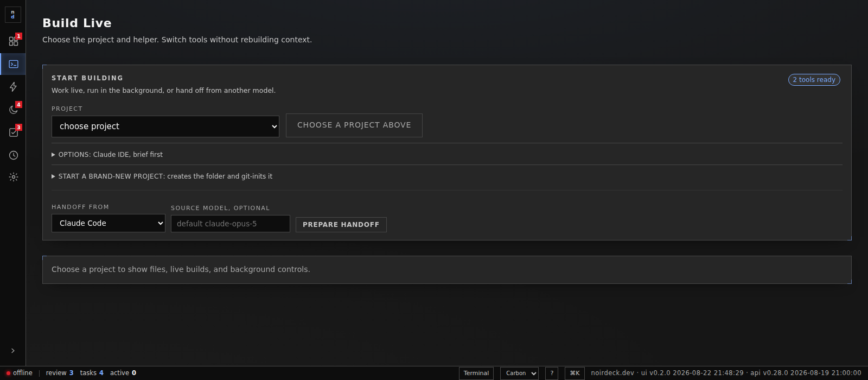The image size is (868, 380).
Task: Open the dashboard grid icon with badge 1
Action: tap(13, 41)
